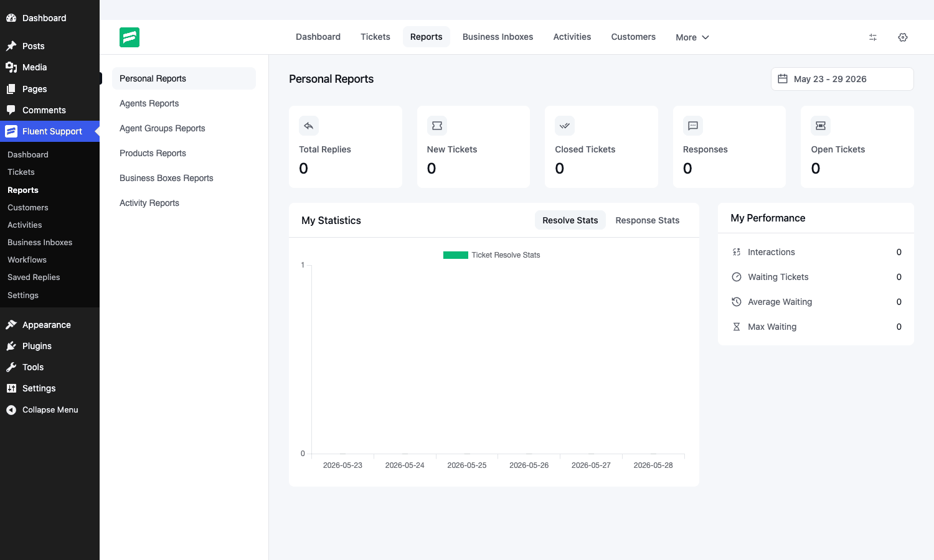Click the 2026-05-28 chart axis label

tap(653, 465)
